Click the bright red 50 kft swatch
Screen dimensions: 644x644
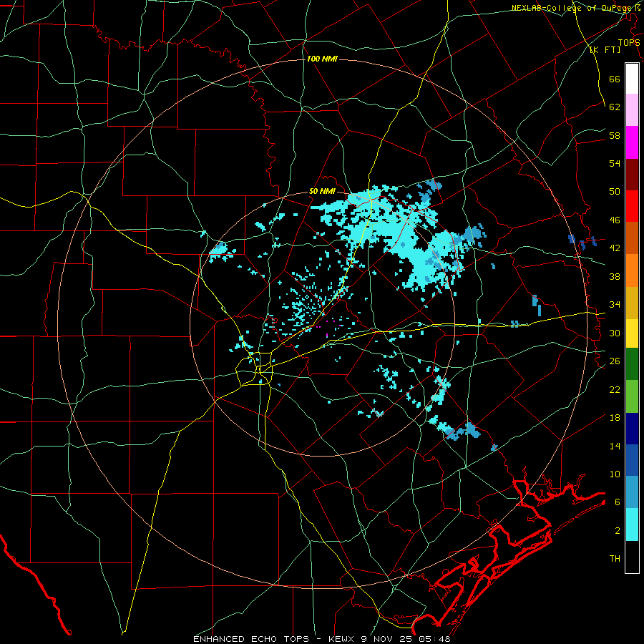(x=632, y=206)
